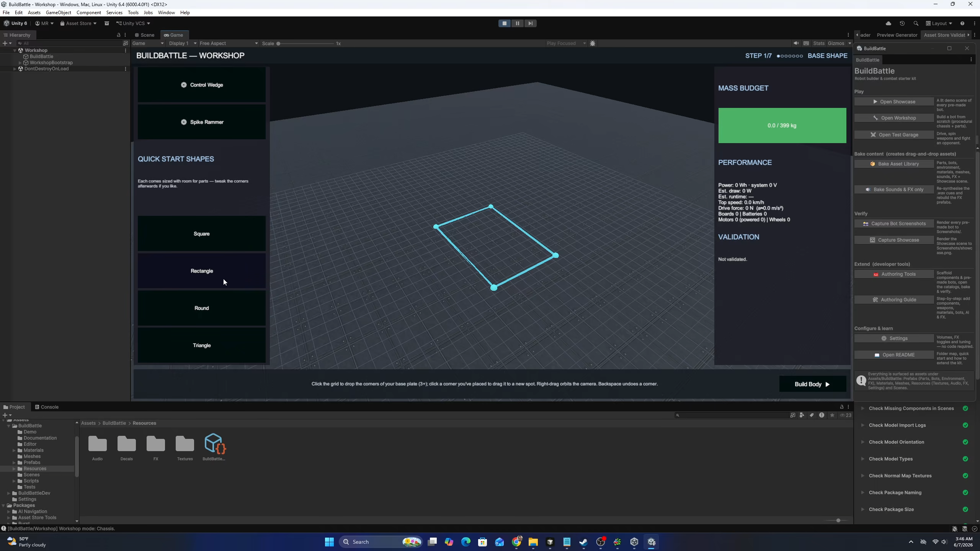Click the Project search by type icon

click(x=802, y=415)
